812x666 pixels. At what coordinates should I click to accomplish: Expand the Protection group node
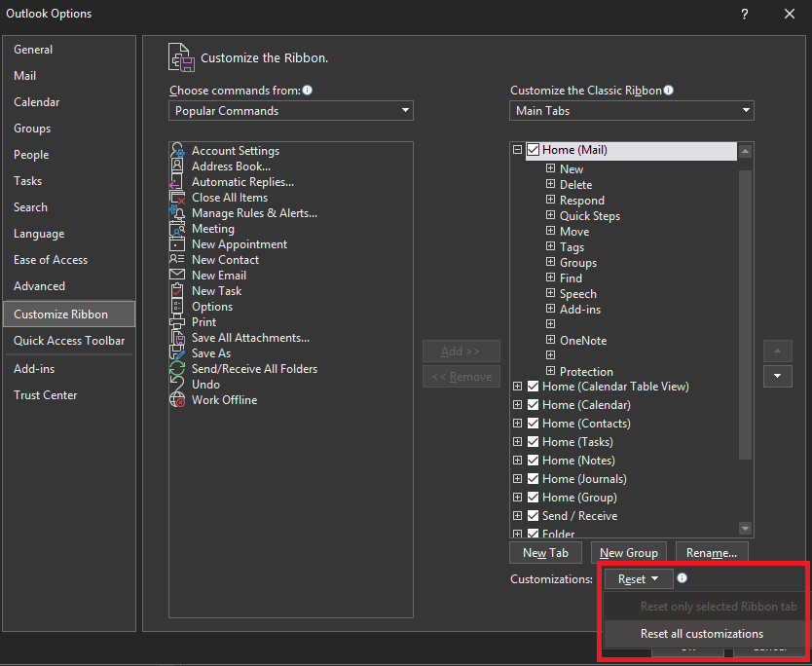point(550,371)
